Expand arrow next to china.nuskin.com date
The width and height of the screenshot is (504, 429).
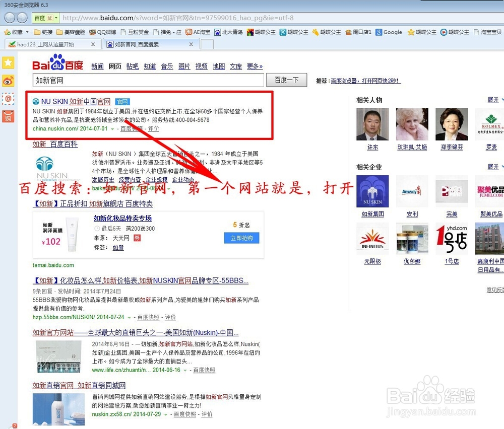pos(112,129)
